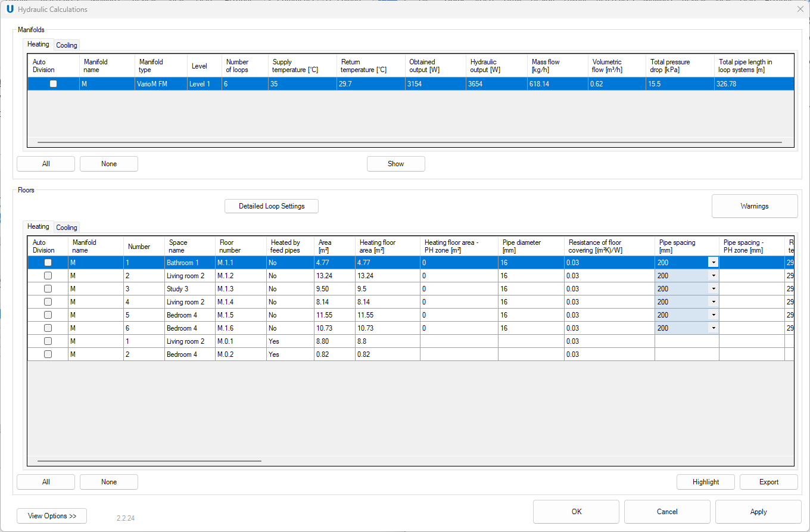Select return temperature value 29.7

tap(370, 84)
